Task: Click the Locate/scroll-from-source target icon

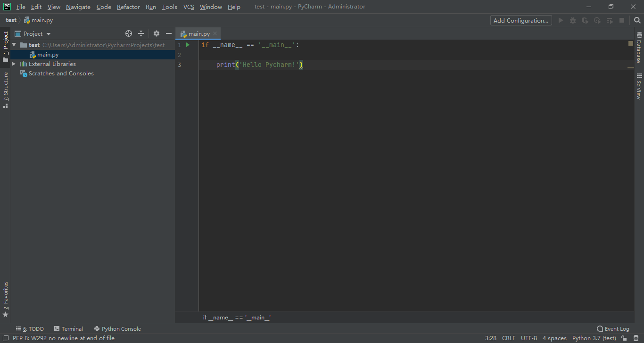Action: (x=129, y=33)
